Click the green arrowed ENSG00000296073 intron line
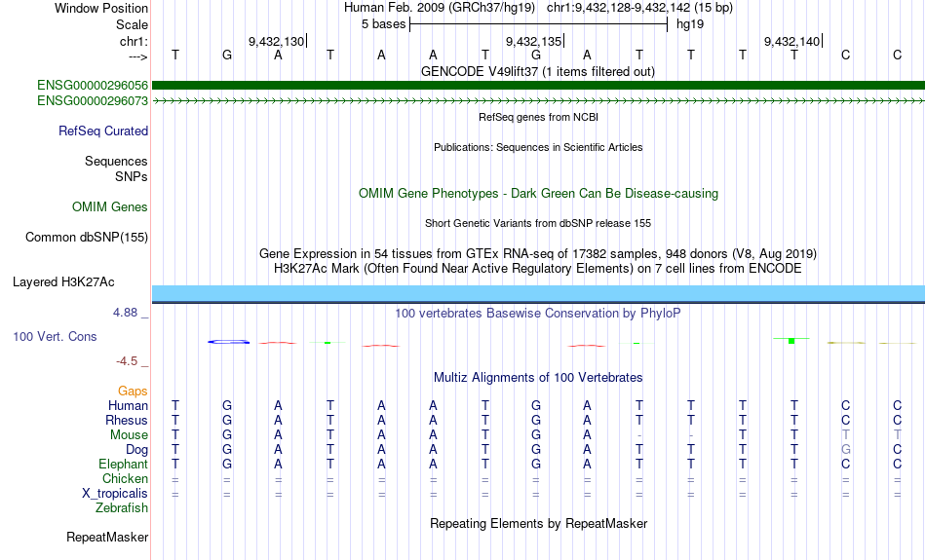926x560 pixels. (x=538, y=101)
